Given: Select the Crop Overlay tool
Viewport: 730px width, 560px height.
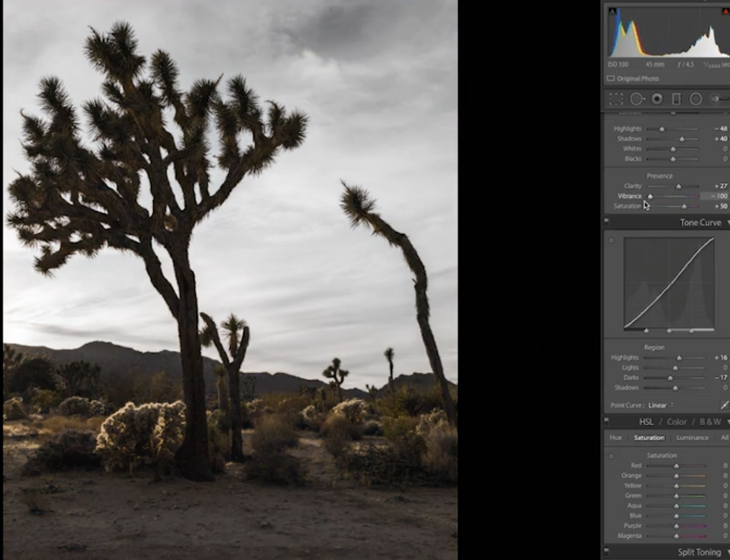Looking at the screenshot, I should click(x=616, y=99).
